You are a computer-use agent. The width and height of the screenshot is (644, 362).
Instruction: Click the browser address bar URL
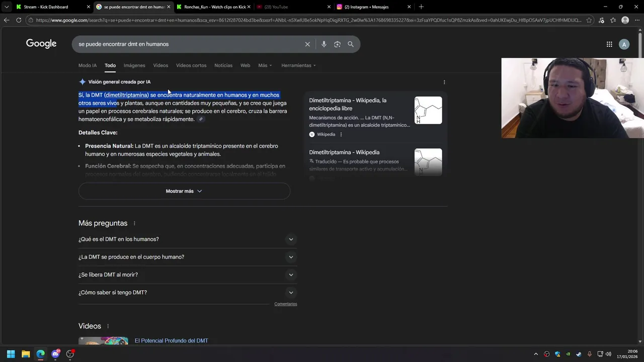(x=308, y=20)
